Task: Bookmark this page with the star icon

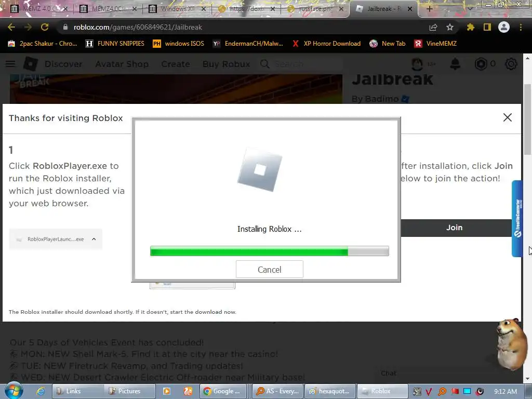Action: point(450,27)
